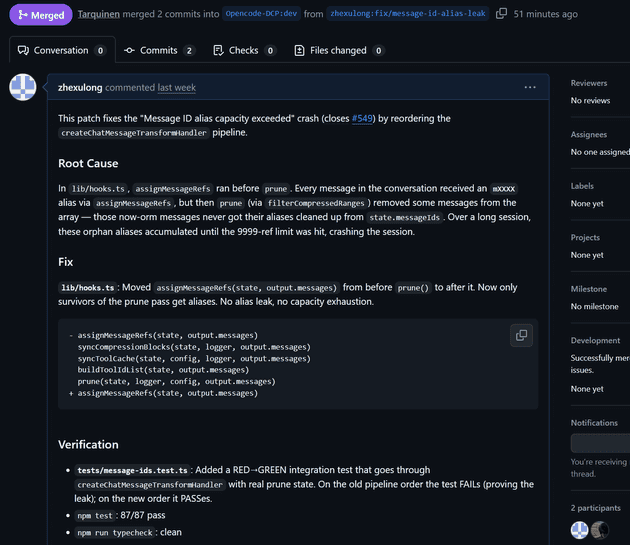Open the issue #549 link

(x=362, y=119)
